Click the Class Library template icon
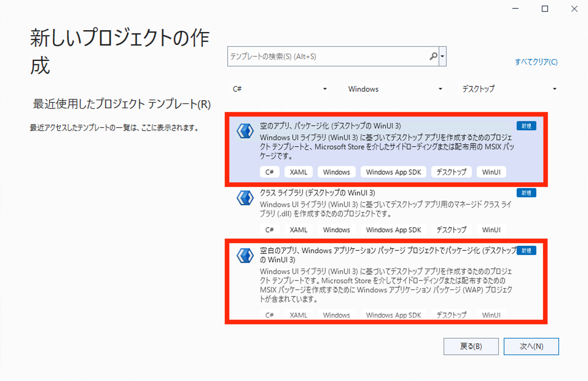The height and width of the screenshot is (381, 588). point(245,198)
